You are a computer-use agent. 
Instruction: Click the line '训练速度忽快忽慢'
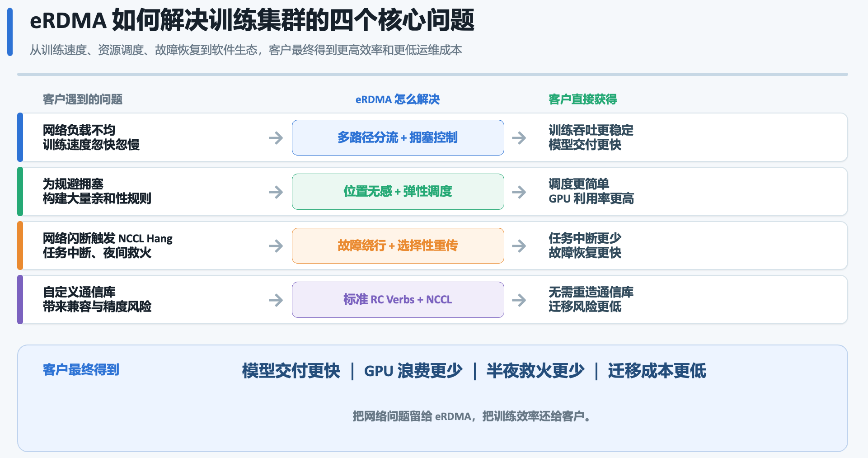[x=91, y=145]
